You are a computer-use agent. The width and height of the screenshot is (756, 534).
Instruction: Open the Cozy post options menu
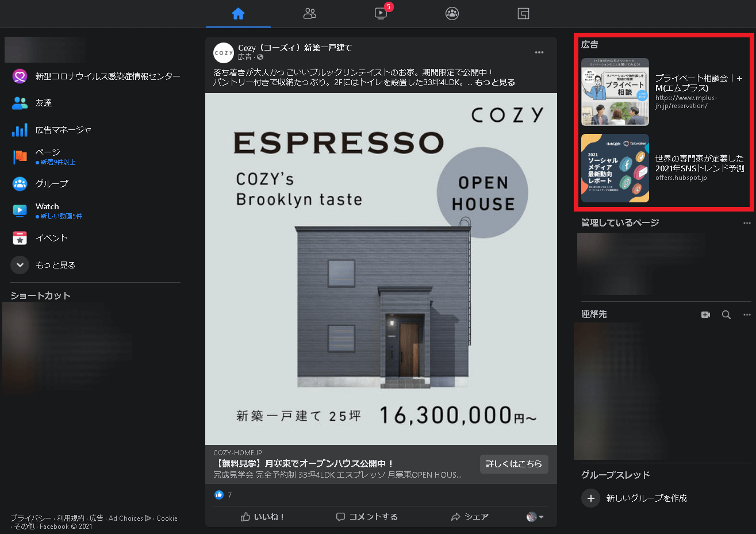(x=539, y=52)
